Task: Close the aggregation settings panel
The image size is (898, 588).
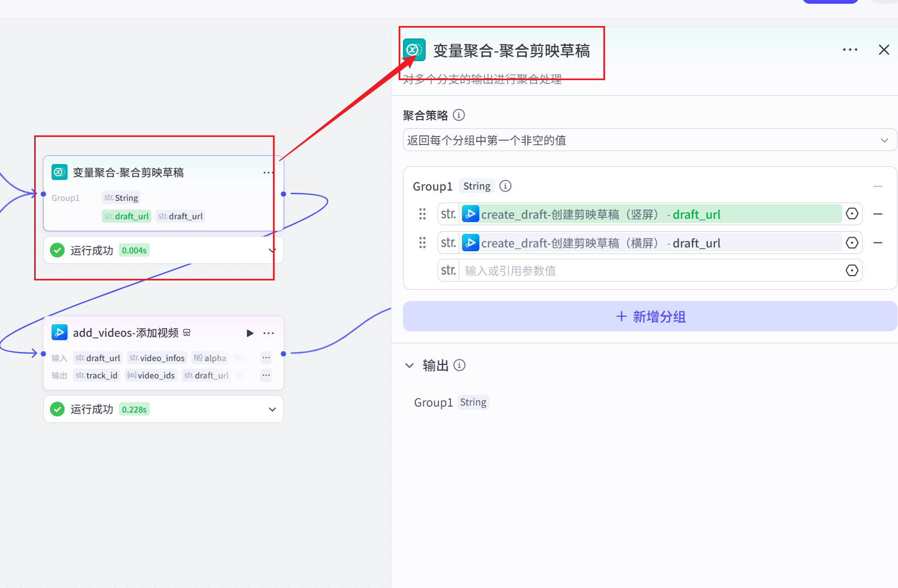Action: (x=884, y=49)
